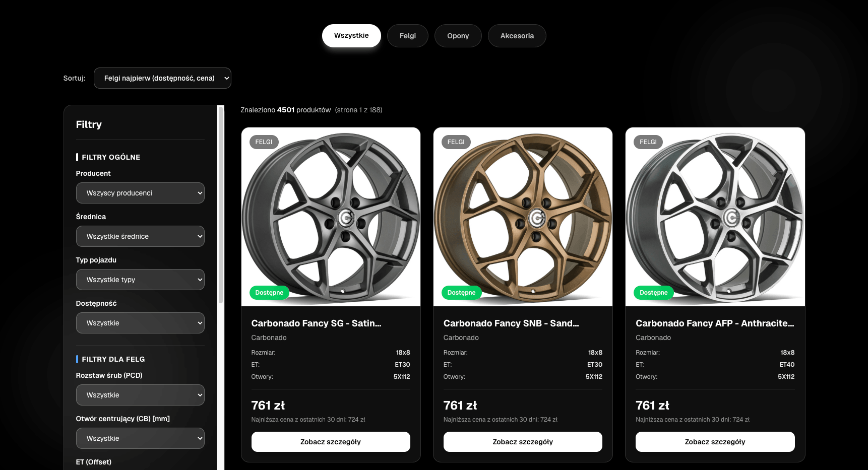868x470 pixels.
Task: Switch to the Felgi tab
Action: [x=408, y=36]
